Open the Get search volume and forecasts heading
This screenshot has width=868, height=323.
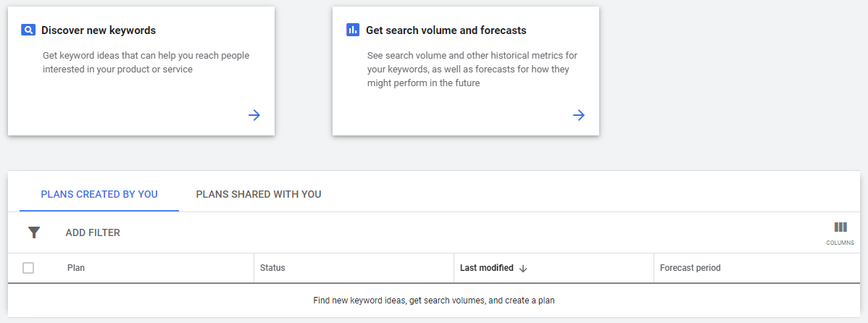pyautogui.click(x=446, y=30)
